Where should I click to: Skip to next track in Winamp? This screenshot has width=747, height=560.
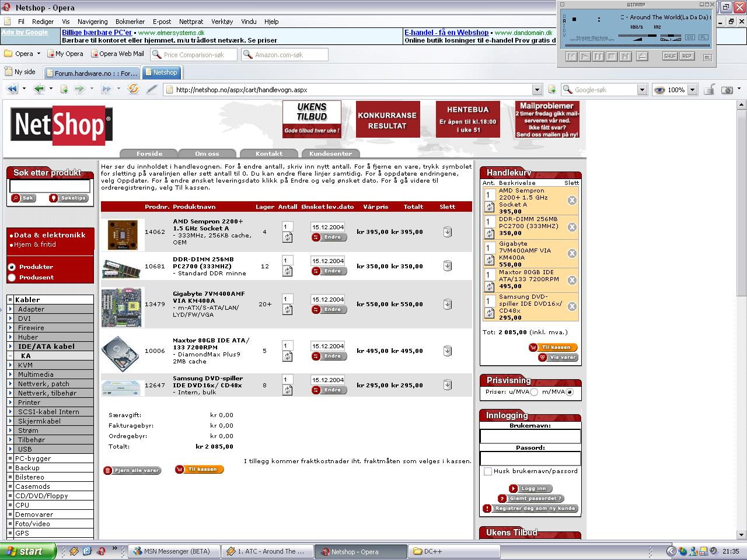pyautogui.click(x=626, y=57)
